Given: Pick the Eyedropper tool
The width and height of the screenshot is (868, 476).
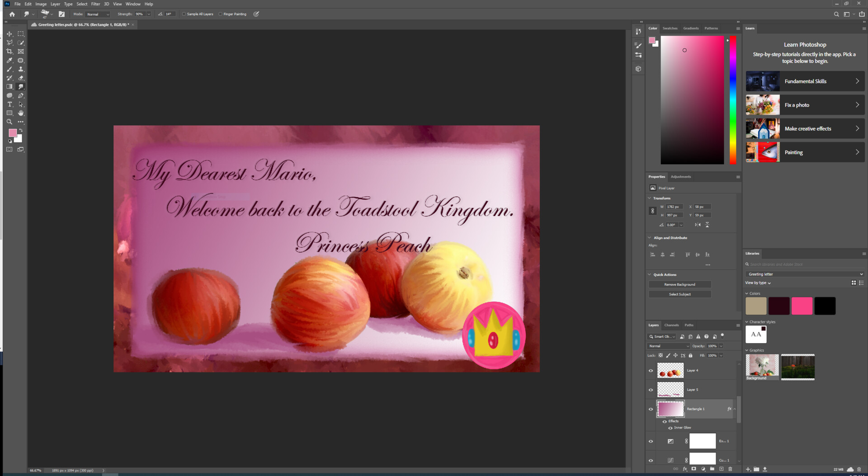Looking at the screenshot, I should [9, 60].
